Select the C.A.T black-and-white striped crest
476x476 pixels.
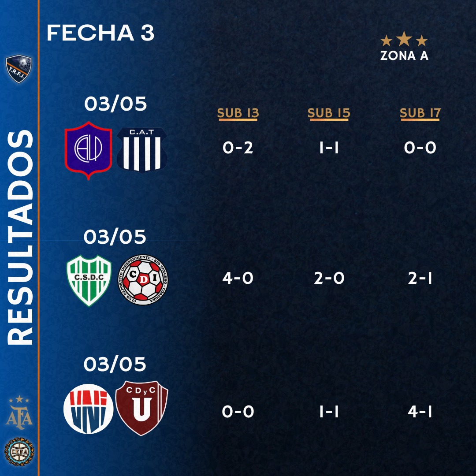pyautogui.click(x=142, y=150)
